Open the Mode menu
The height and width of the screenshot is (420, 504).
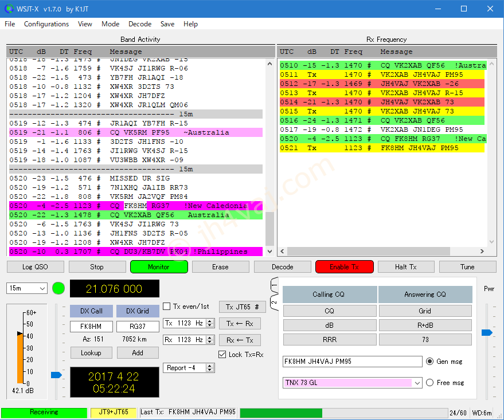(110, 24)
